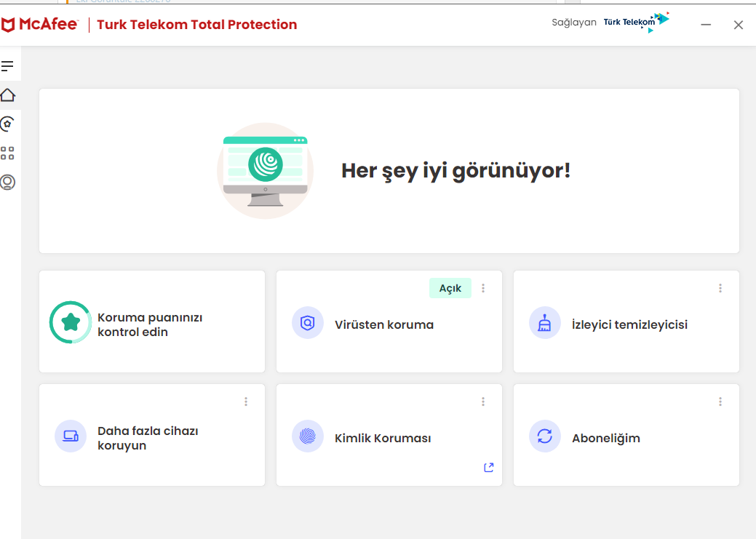Open Koruma puanınızı kontrol edin card

click(152, 322)
